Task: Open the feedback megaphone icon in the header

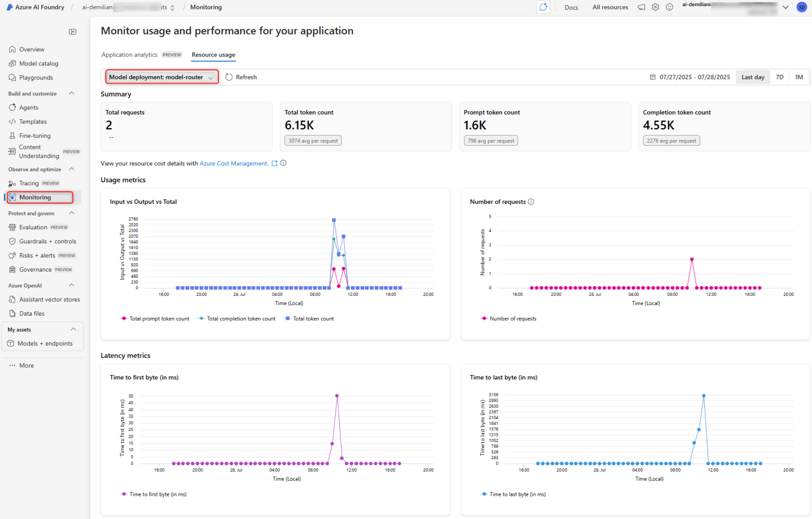Action: click(x=641, y=7)
